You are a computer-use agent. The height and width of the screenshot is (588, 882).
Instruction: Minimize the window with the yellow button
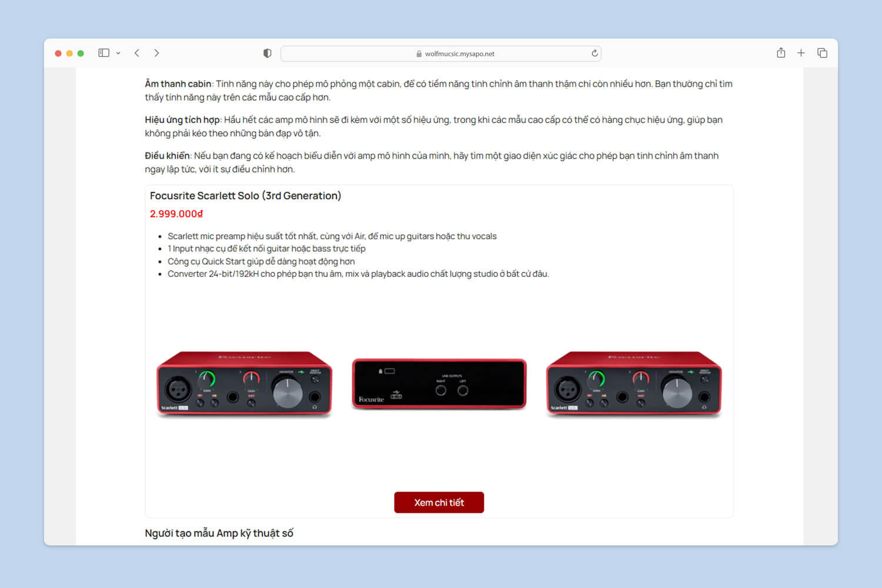(x=69, y=54)
